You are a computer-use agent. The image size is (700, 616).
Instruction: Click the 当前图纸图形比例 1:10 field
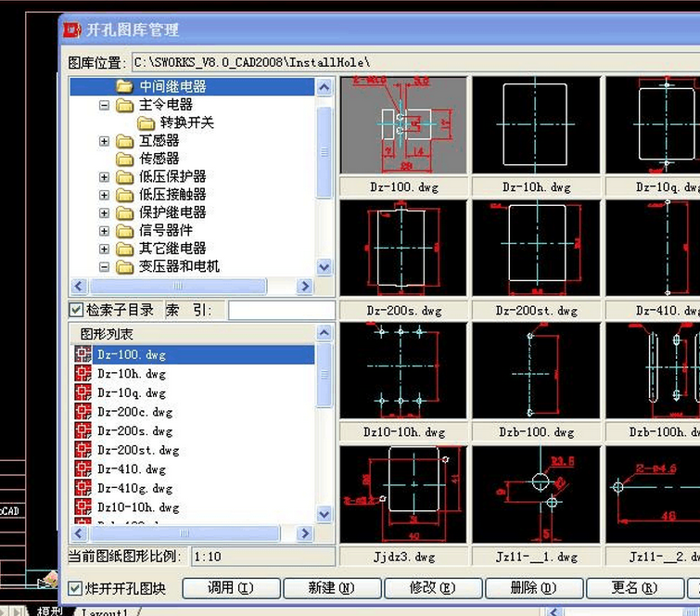click(263, 557)
